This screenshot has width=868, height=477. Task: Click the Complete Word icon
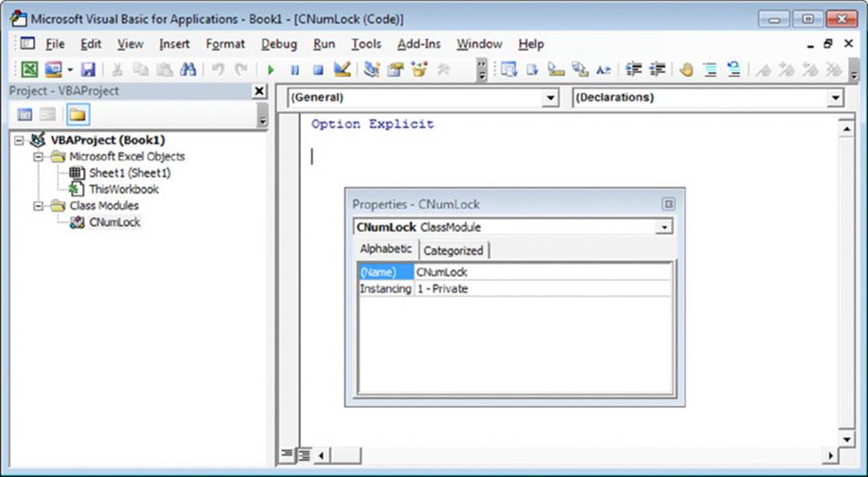click(x=603, y=69)
